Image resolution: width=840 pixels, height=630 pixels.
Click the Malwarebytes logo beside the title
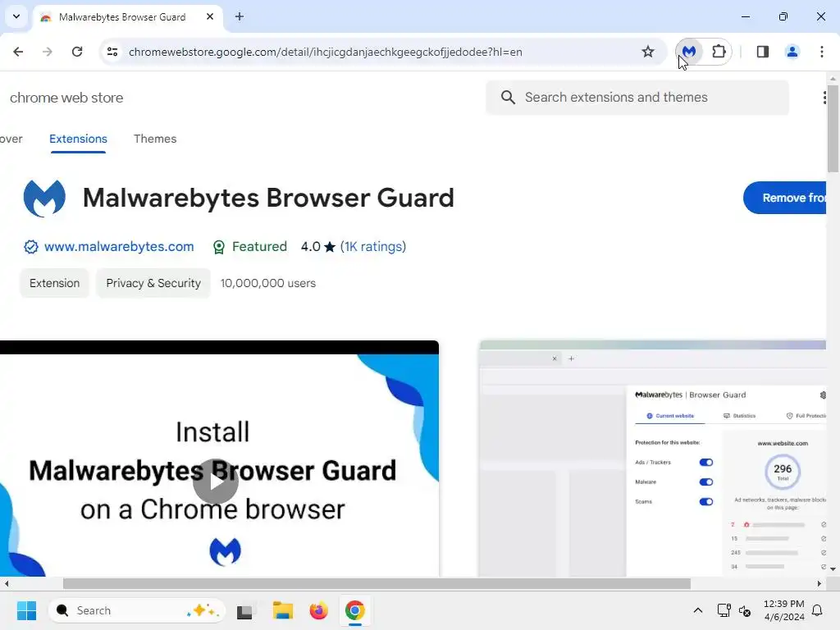click(x=44, y=199)
